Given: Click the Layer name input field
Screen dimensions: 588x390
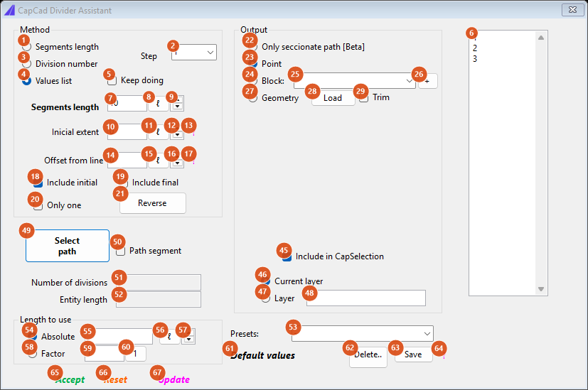Looking at the screenshot, I should tap(366, 298).
